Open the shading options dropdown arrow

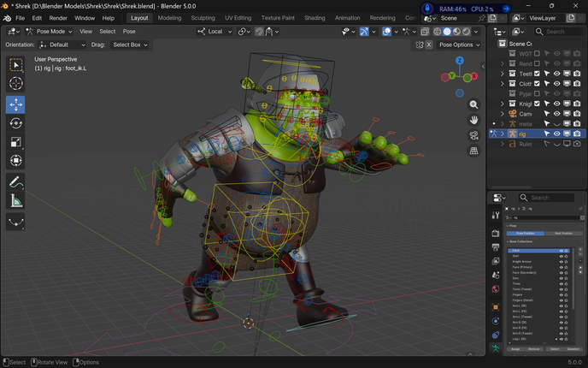(x=476, y=32)
